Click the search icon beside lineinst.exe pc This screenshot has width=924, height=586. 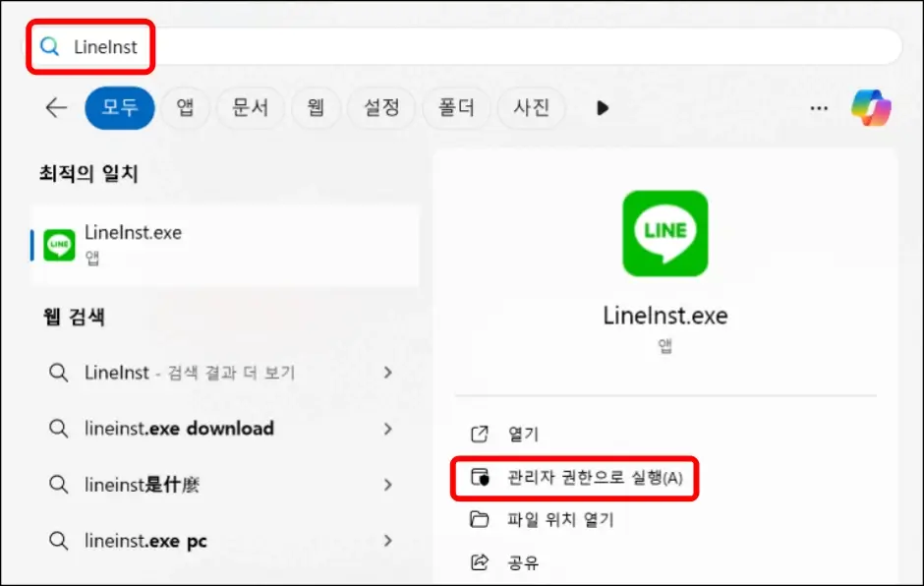tap(58, 541)
